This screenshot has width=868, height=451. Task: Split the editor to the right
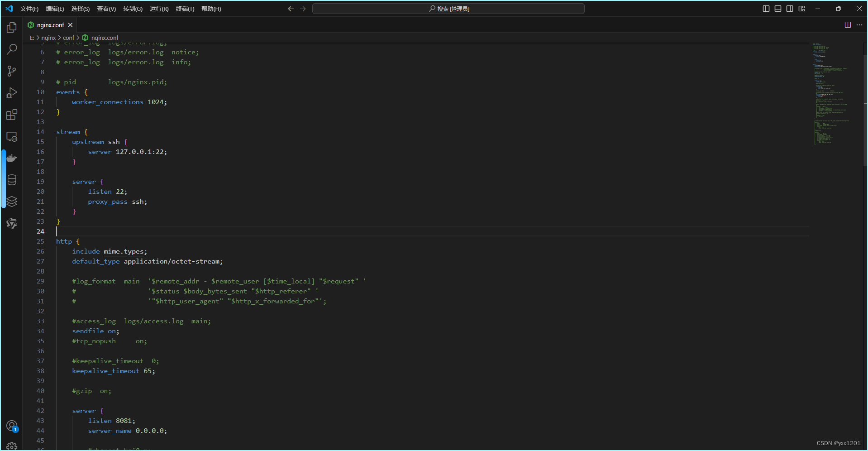848,25
